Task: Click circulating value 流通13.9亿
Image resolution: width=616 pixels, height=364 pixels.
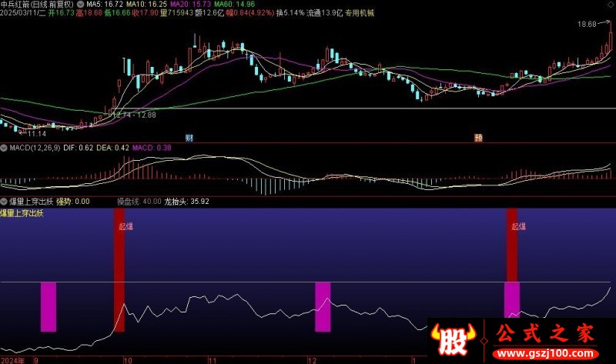Action: point(324,13)
